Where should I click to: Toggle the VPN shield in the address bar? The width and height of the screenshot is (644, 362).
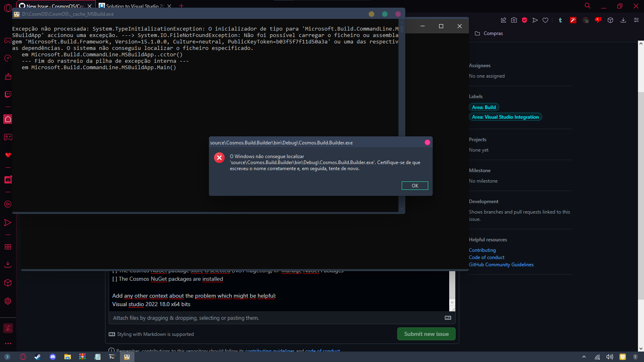(524, 20)
